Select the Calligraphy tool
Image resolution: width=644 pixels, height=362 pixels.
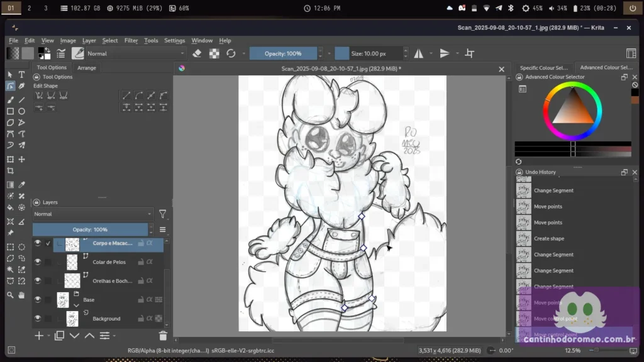click(x=22, y=86)
